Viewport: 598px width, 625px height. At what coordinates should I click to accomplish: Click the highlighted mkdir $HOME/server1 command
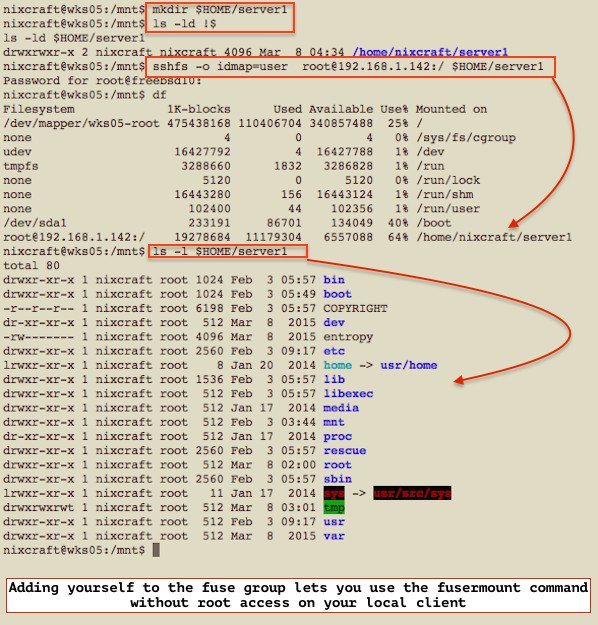(x=220, y=10)
